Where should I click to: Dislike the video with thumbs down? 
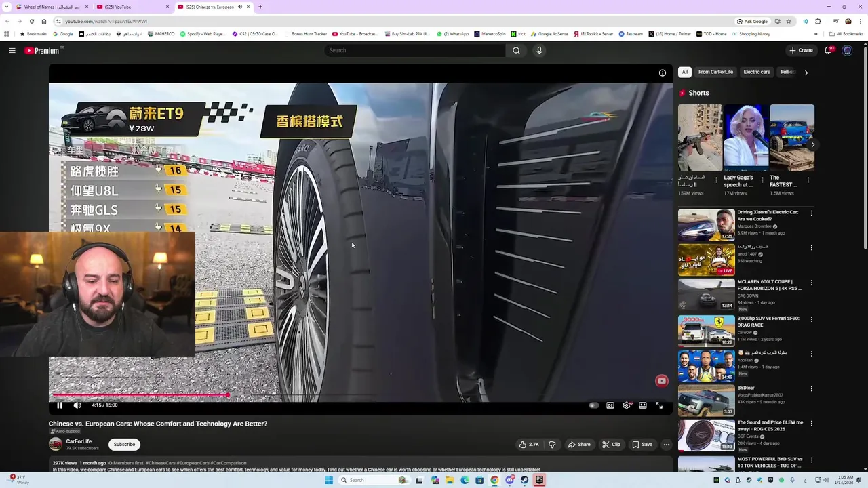552,445
